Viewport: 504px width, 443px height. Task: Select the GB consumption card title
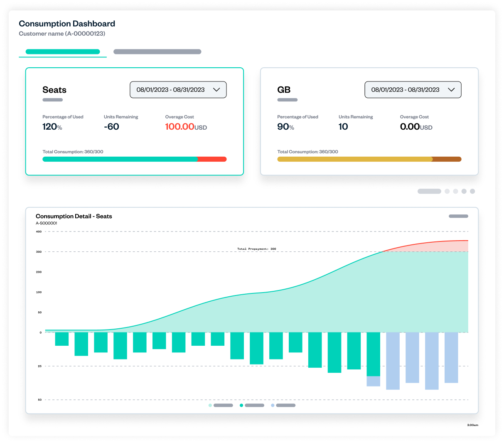(x=284, y=90)
